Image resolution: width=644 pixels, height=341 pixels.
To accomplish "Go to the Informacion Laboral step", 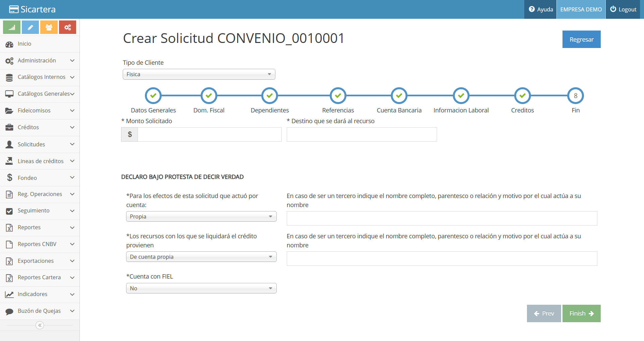I will pos(461,96).
